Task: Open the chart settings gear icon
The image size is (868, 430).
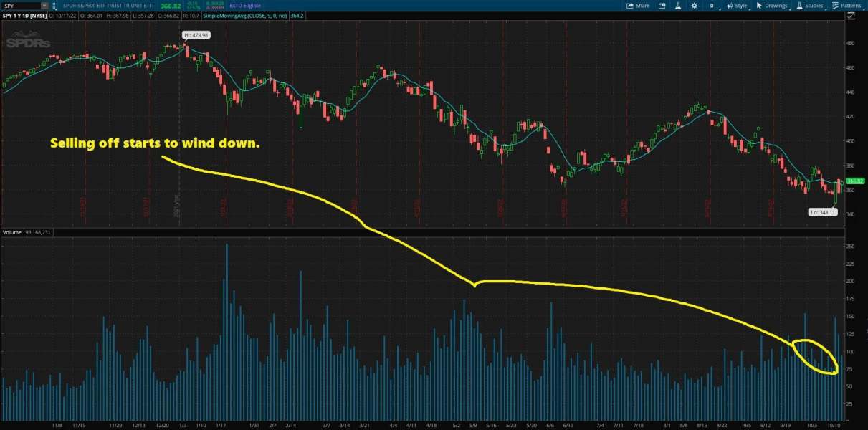Action: pos(694,6)
